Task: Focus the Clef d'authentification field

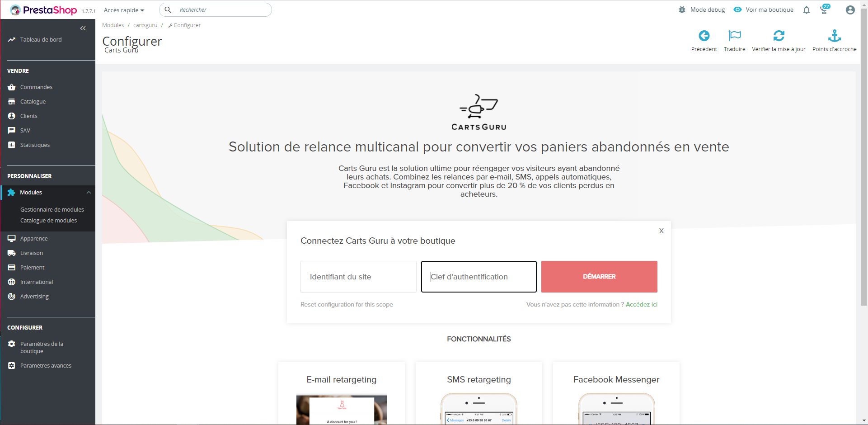Action: click(x=479, y=277)
